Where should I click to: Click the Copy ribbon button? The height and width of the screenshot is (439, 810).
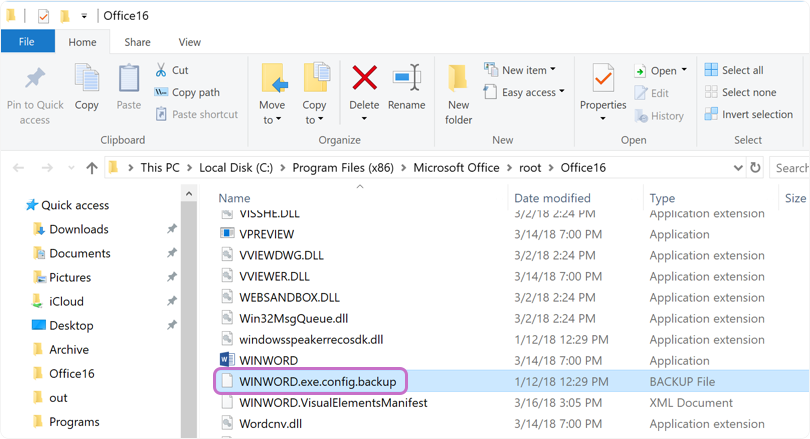pos(87,87)
